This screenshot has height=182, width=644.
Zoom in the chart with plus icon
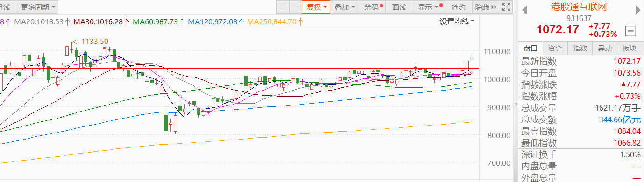[x=283, y=7]
